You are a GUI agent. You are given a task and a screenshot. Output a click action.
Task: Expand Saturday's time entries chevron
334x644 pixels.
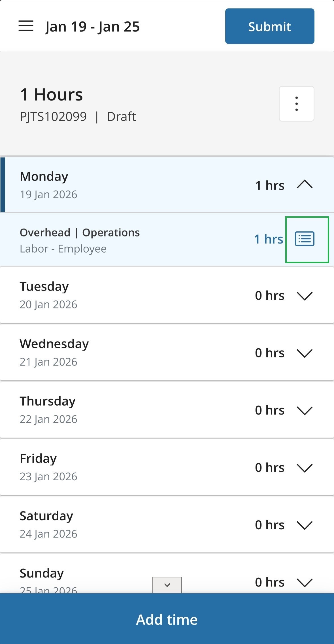click(x=305, y=525)
